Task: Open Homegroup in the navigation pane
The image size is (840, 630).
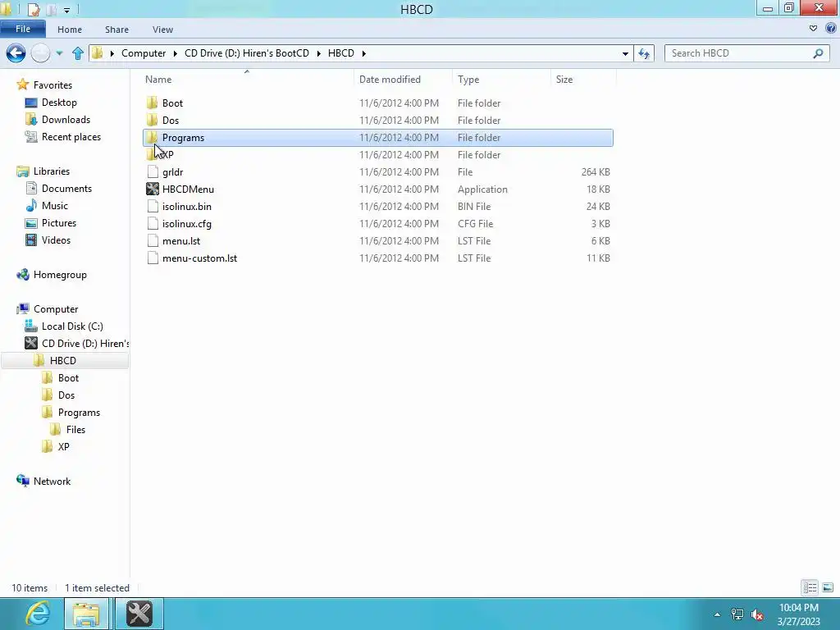Action: coord(60,275)
